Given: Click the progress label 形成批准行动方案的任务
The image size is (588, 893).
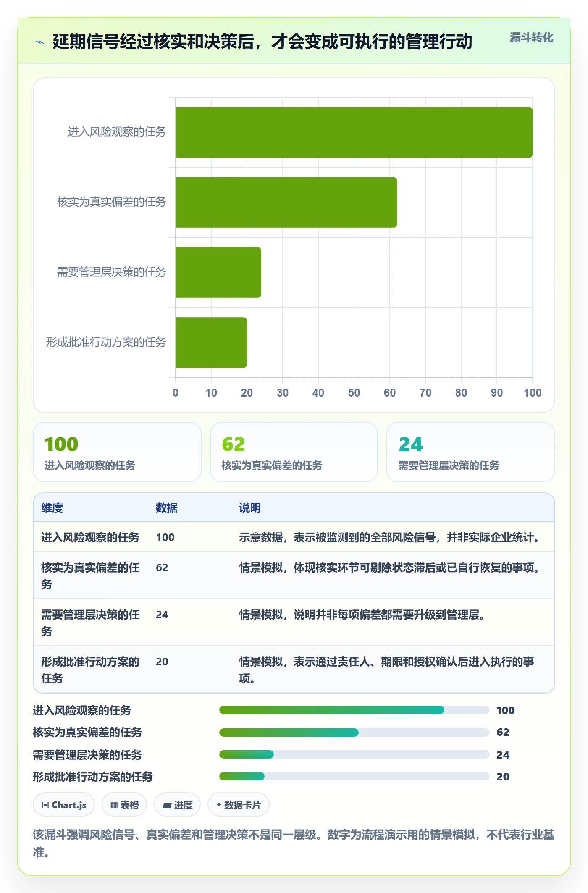Looking at the screenshot, I should 93,777.
